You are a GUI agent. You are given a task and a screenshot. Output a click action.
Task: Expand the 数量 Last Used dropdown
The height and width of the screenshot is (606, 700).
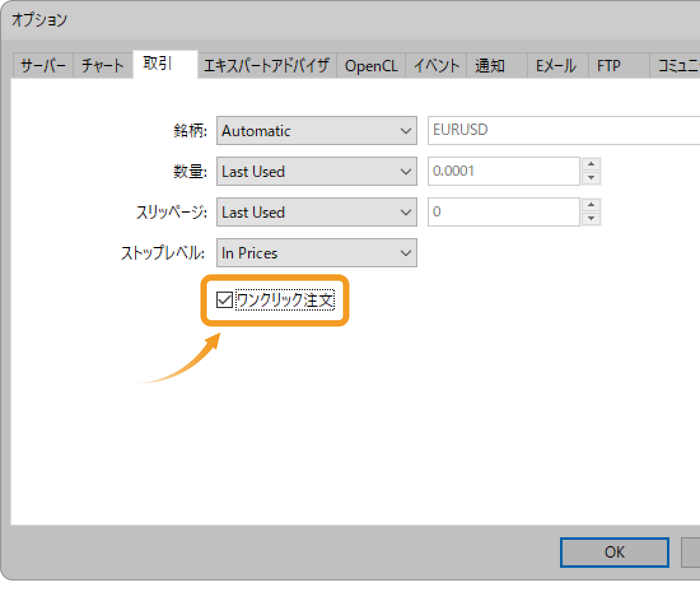click(316, 171)
